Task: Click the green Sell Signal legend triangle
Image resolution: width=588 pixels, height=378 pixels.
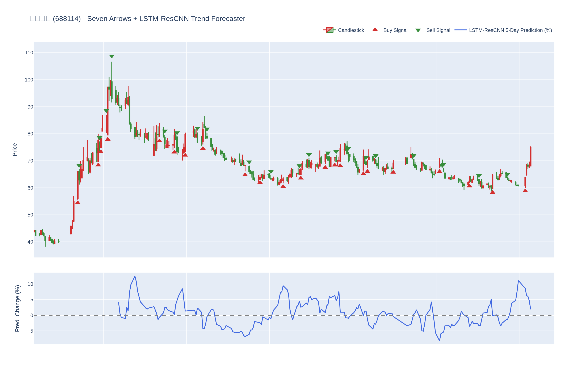Action: (x=418, y=30)
